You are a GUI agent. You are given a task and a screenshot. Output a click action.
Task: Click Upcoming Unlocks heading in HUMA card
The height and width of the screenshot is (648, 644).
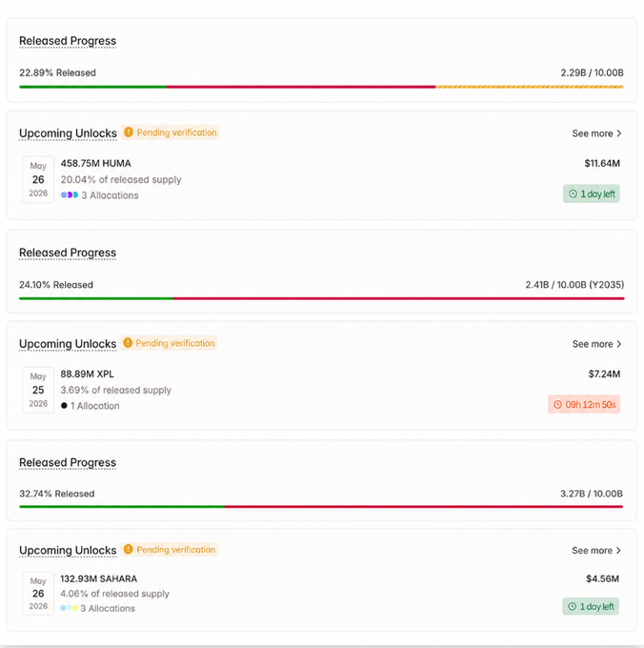(69, 133)
